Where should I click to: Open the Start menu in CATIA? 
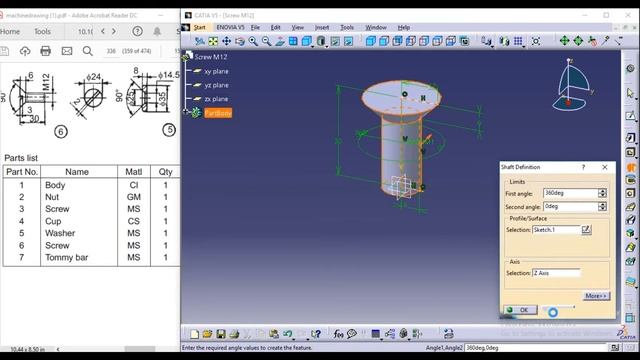(199, 28)
